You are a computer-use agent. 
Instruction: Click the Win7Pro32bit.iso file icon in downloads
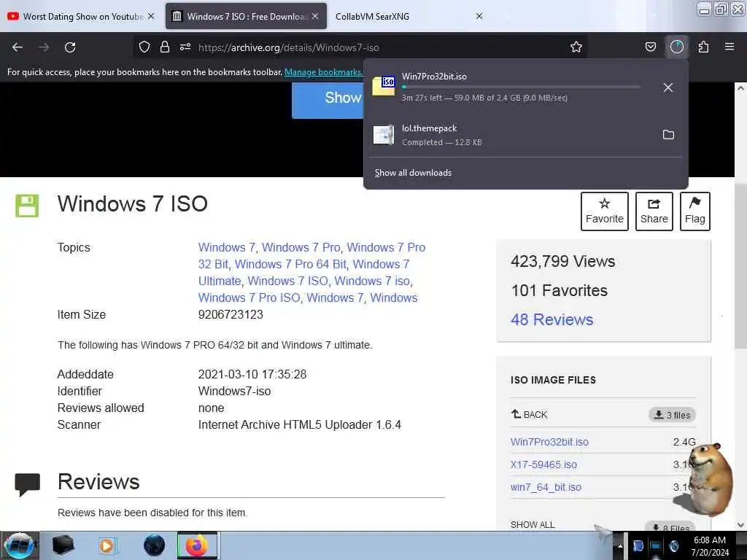[x=384, y=86]
